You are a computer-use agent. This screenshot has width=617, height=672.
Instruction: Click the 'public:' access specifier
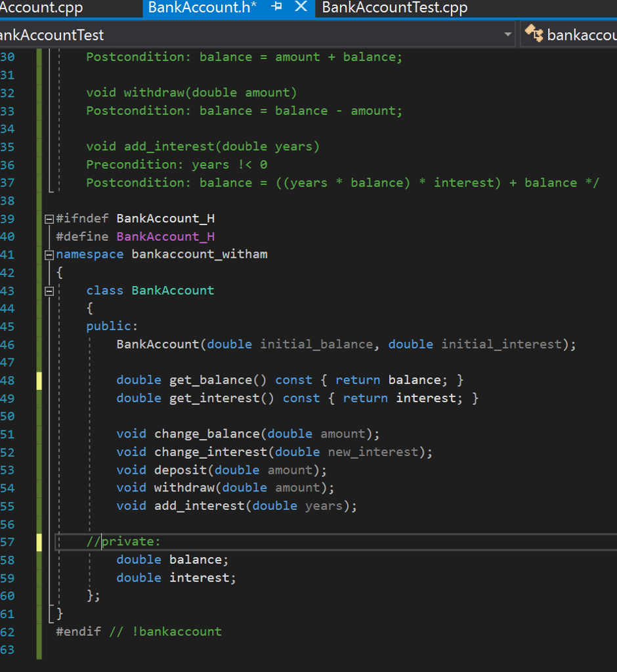click(x=112, y=326)
